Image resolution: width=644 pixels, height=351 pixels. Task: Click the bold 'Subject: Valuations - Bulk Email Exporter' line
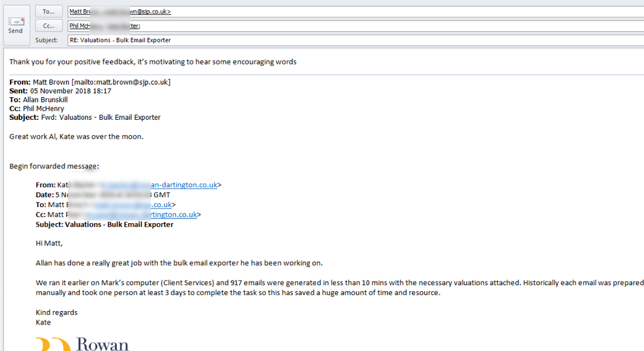(x=104, y=225)
